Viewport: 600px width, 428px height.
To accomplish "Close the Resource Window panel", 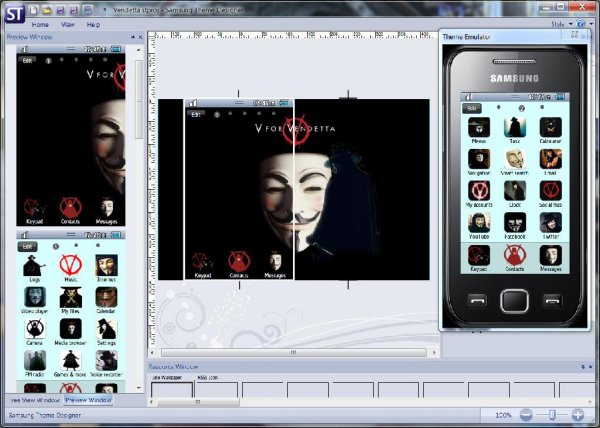I will (x=590, y=366).
